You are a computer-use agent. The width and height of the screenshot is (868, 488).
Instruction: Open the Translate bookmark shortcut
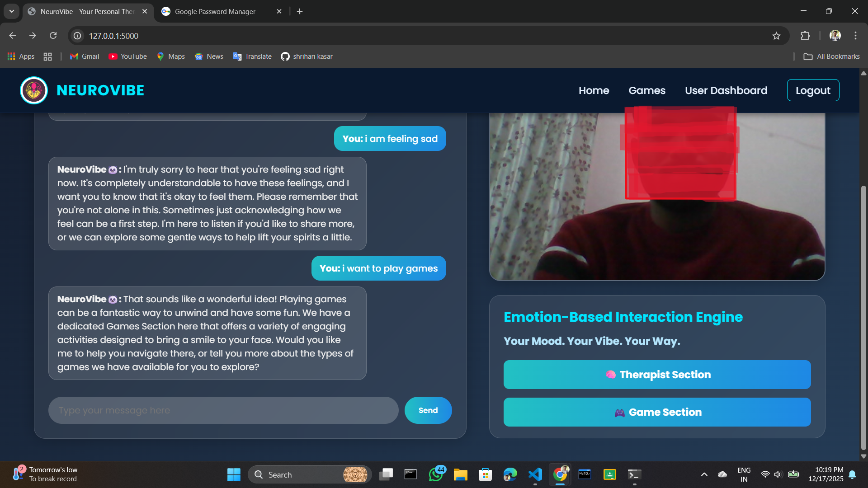(x=252, y=56)
